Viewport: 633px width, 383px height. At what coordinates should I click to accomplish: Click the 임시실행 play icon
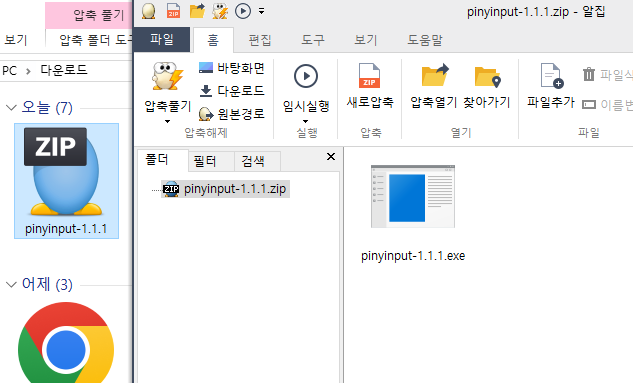tap(306, 76)
